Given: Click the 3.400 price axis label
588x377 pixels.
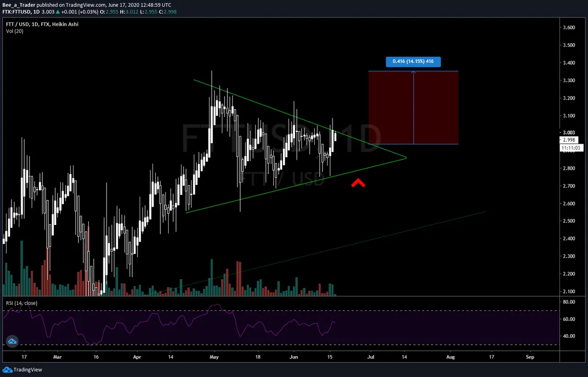Looking at the screenshot, I should (569, 63).
